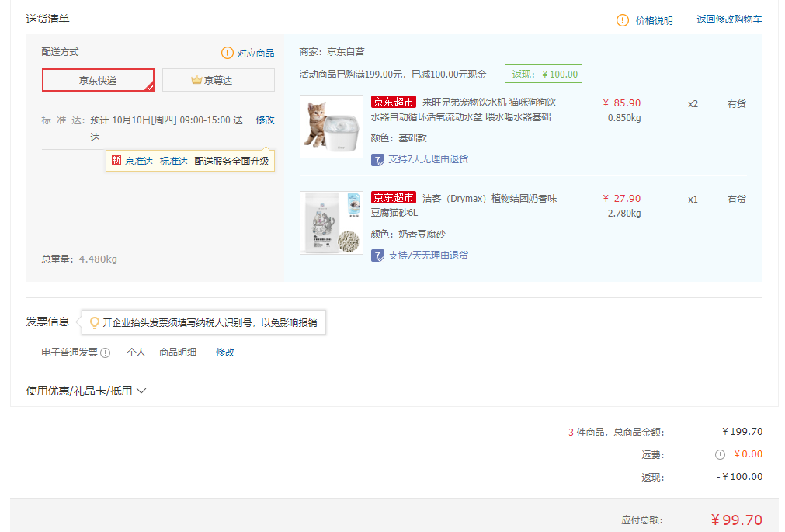Click the price ￥85.90
Screen dimensions: 785x532
tap(622, 103)
